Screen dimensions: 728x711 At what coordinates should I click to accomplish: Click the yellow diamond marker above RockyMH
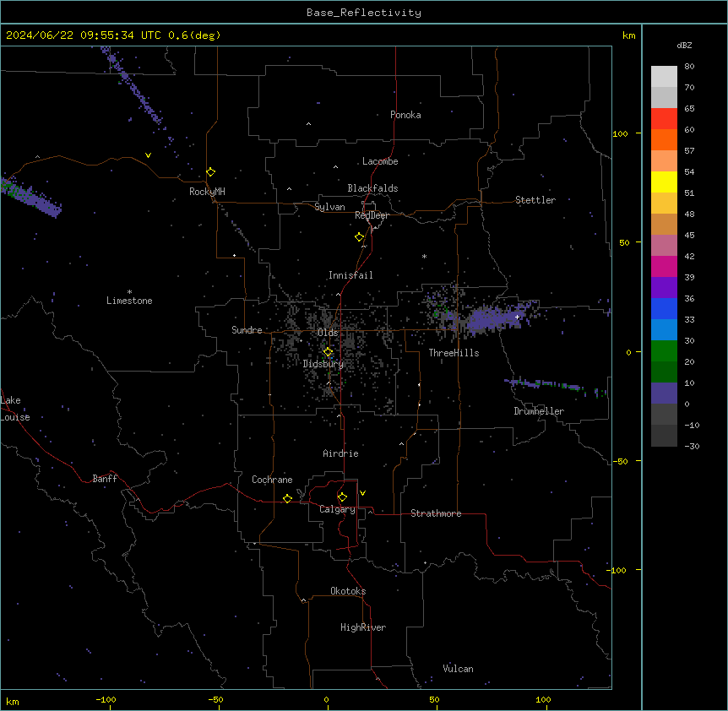coord(211,172)
